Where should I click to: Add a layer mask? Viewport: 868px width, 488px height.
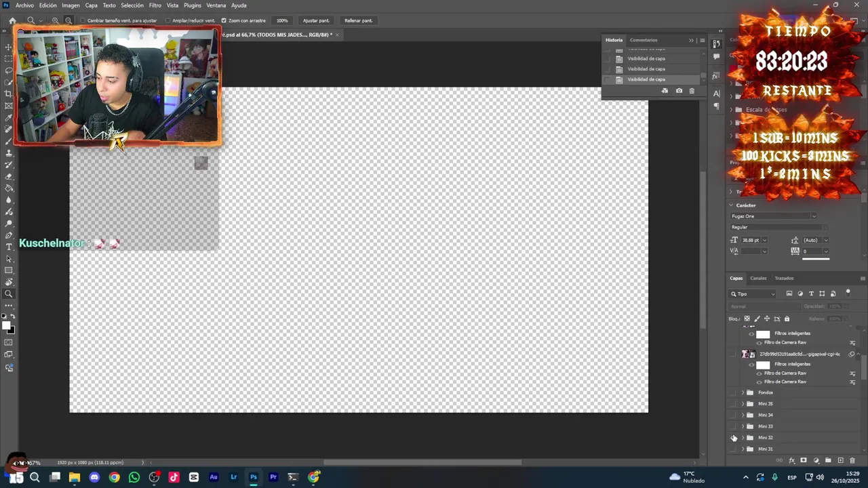coord(804,461)
